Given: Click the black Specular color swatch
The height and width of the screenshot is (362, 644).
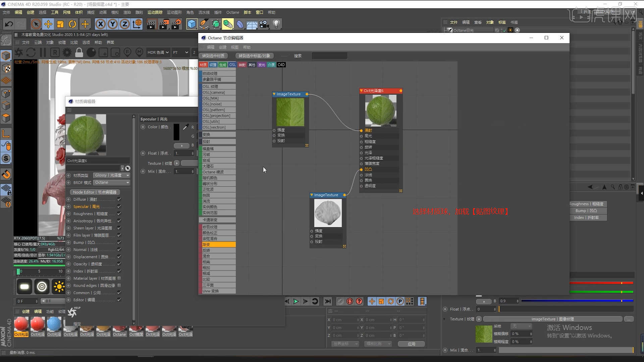Looking at the screenshot, I should (x=176, y=132).
